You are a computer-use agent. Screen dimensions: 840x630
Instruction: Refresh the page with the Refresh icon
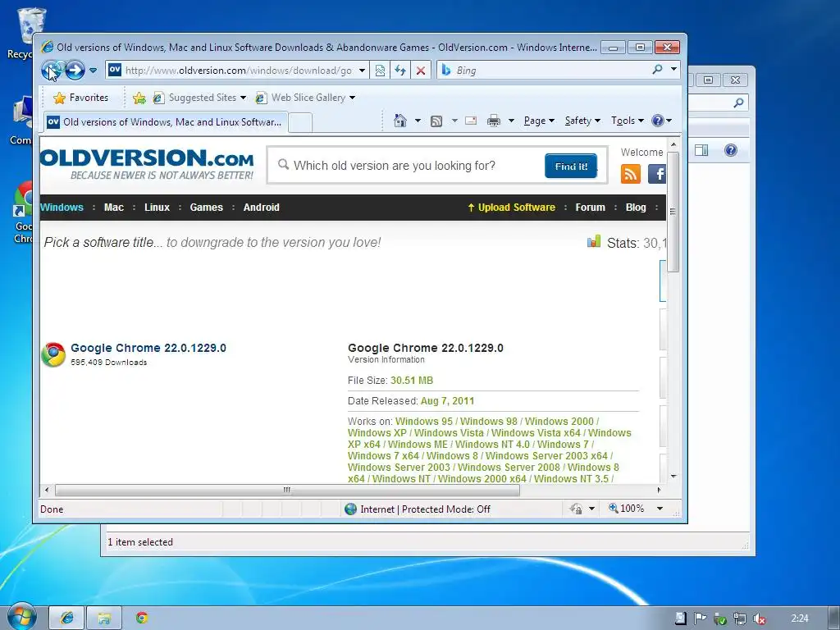click(400, 71)
